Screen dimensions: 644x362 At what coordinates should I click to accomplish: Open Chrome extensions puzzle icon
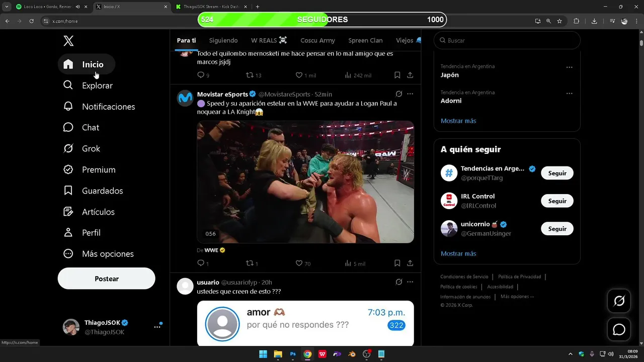577,21
